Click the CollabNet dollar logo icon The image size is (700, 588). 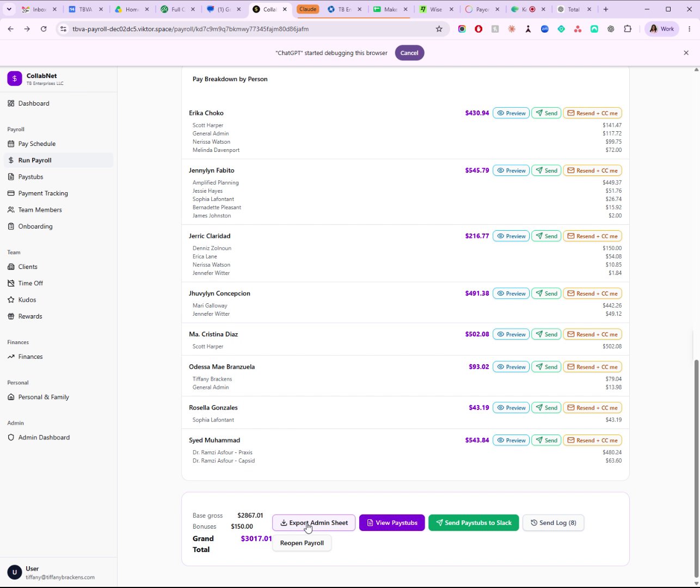[15, 79]
